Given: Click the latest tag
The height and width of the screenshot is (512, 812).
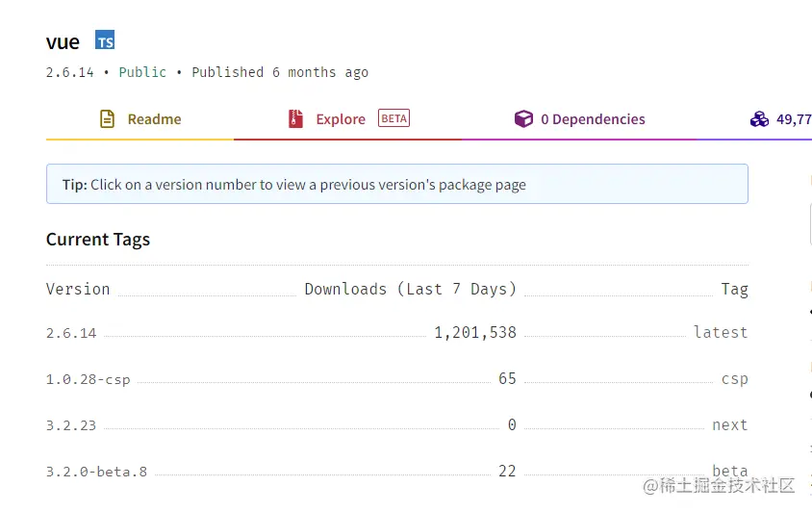Looking at the screenshot, I should point(721,332).
